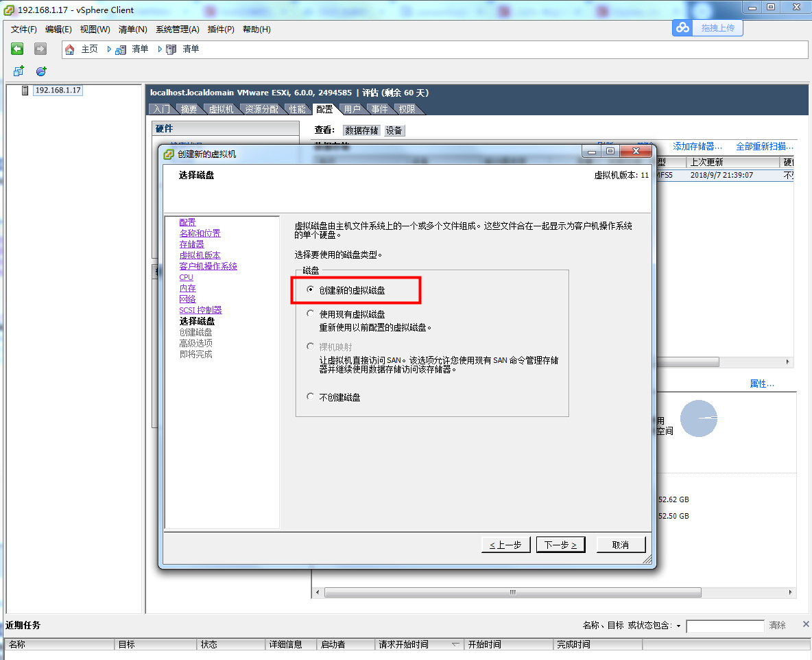
Task: Switch to the Resource Allocation tab
Action: coord(261,109)
